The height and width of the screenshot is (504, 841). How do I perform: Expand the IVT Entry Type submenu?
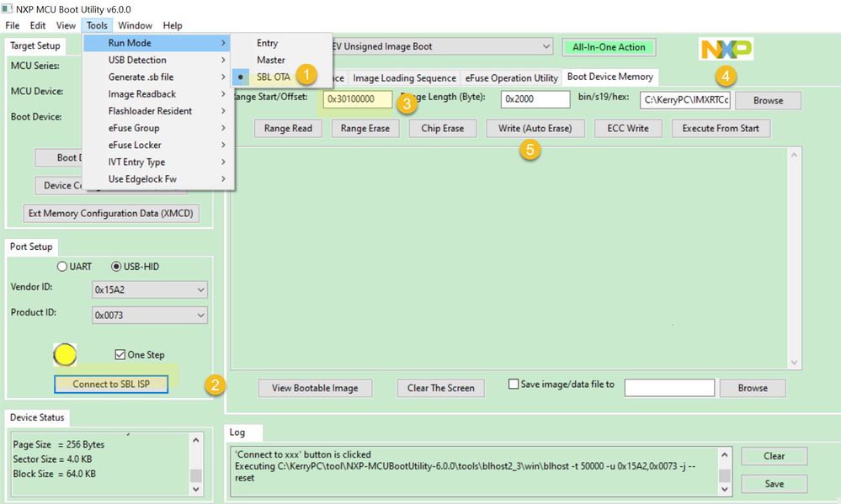click(159, 162)
